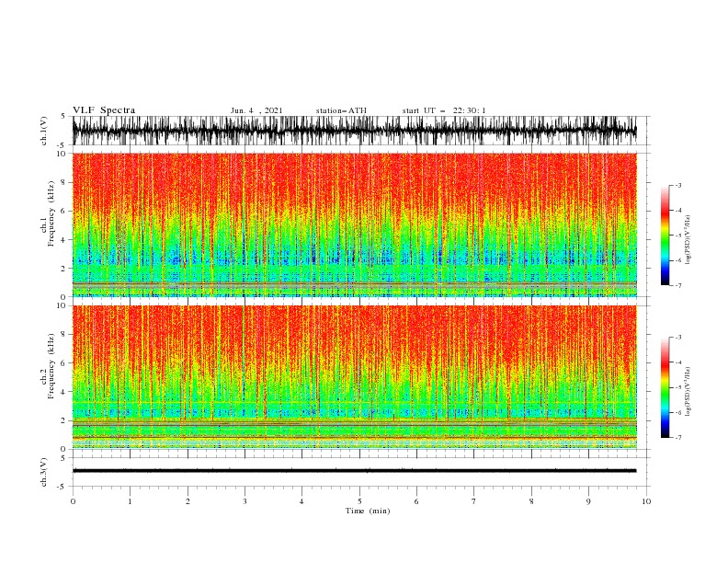Click inside the ch.2 spectrogram plot
Screen dimensions: 728x563
click(355, 377)
